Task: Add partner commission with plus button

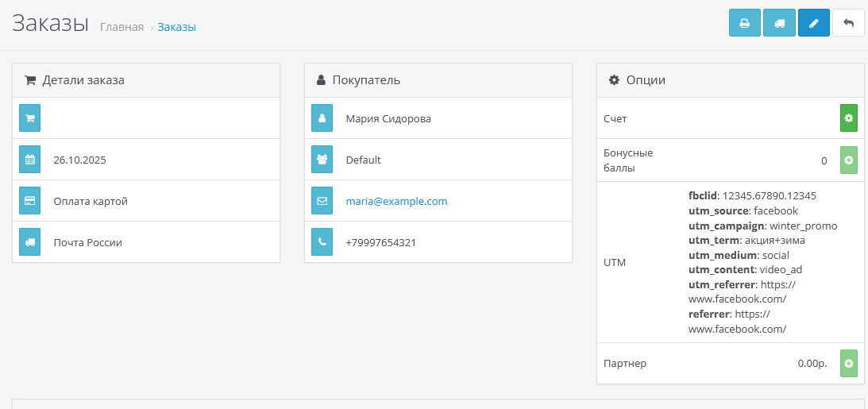Action: coord(848,363)
